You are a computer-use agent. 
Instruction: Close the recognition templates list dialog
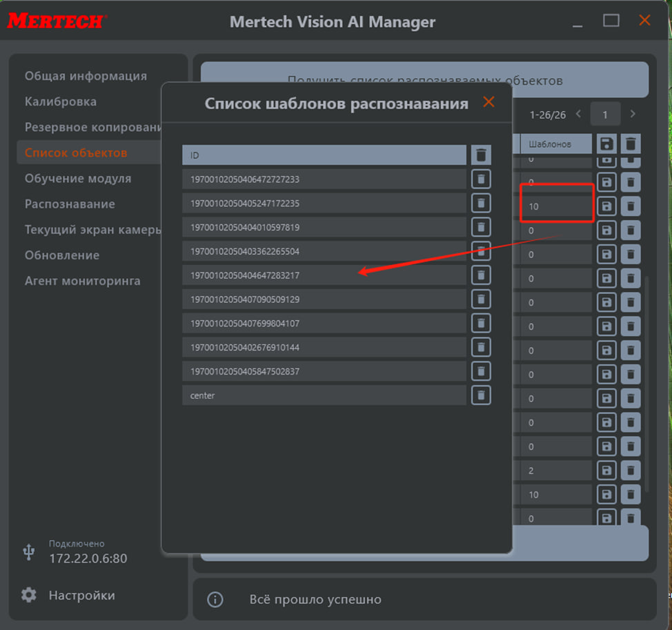click(488, 103)
